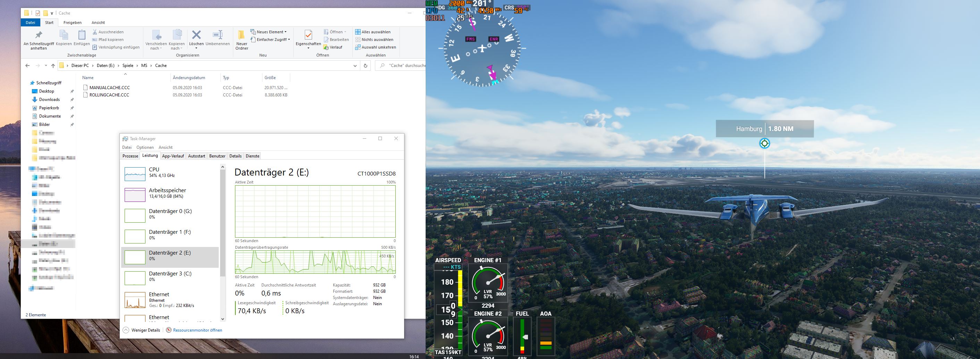The height and width of the screenshot is (359, 980).
Task: Open address bar history dropdown
Action: click(355, 66)
